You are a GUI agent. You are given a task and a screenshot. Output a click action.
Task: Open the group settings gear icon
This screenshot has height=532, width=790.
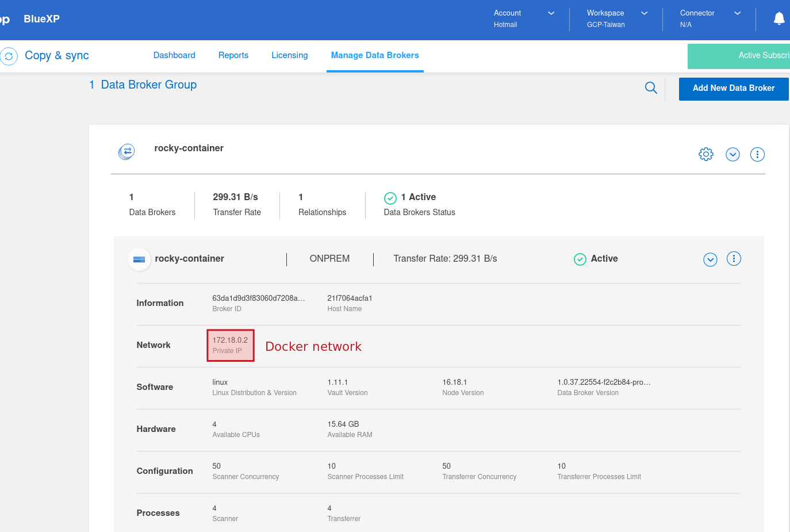pos(706,154)
